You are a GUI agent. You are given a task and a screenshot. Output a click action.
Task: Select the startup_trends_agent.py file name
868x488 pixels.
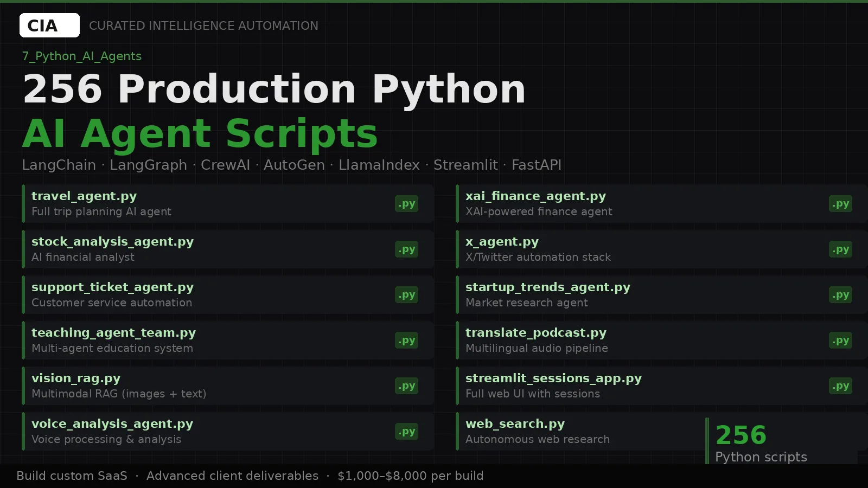[x=548, y=287]
